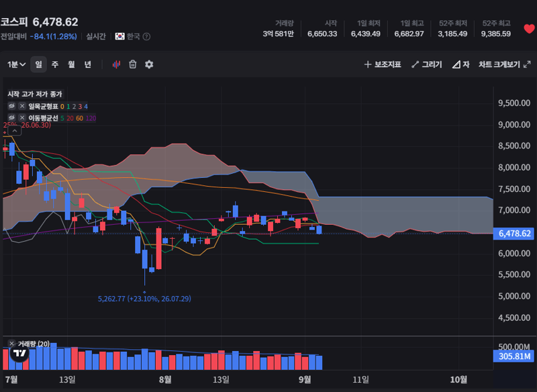Image resolution: width=537 pixels, height=392 pixels.
Task: Click the 시작 open value 6,650.33
Action: [x=322, y=34]
